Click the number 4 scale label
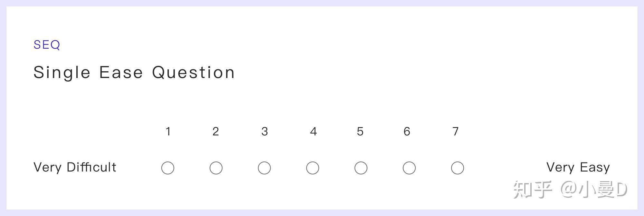Viewport: 644px width, 216px height. (x=313, y=131)
